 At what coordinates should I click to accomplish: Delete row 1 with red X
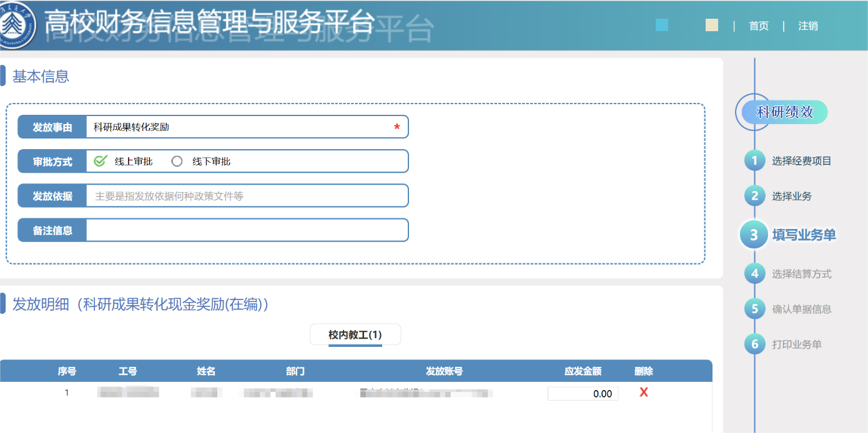pos(643,392)
